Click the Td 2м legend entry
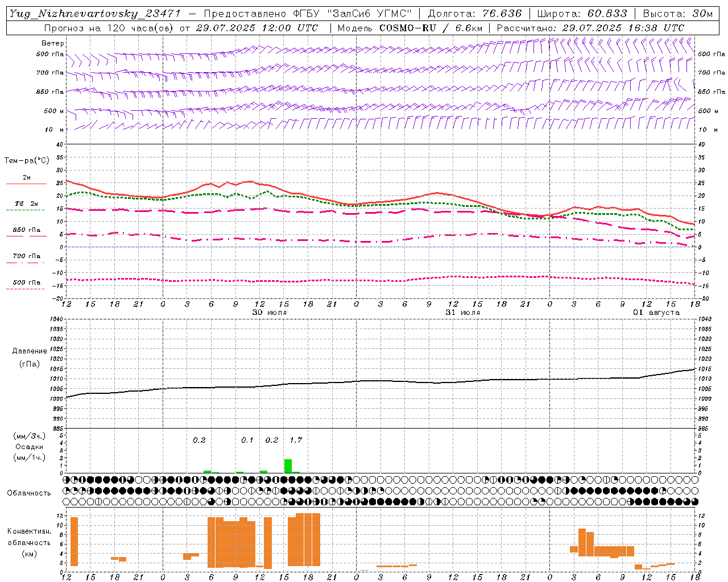Viewport: 728px width, 582px height. 26,203
